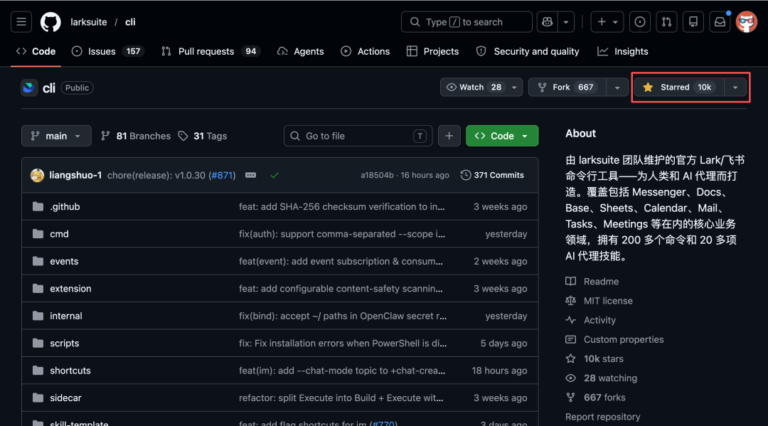Click the comma-separated --scope commit message

342,234
